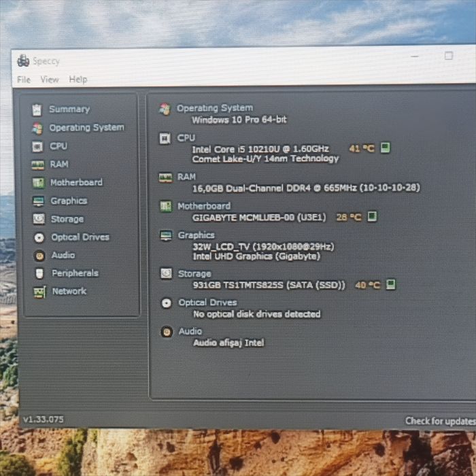Click chip icon beside CPU heading in summary

point(165,139)
